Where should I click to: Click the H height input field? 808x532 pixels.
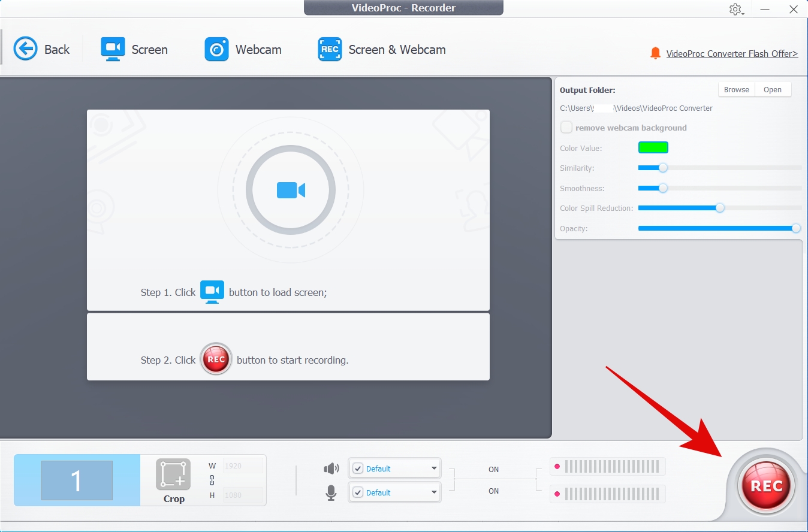click(x=243, y=495)
